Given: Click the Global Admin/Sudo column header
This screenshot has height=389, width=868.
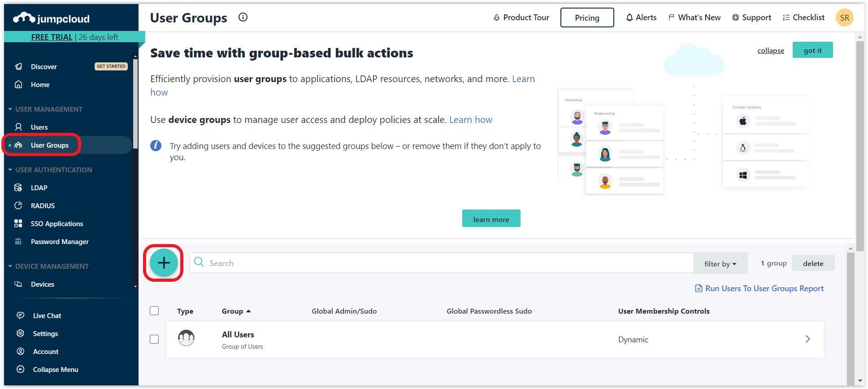Looking at the screenshot, I should pyautogui.click(x=344, y=311).
